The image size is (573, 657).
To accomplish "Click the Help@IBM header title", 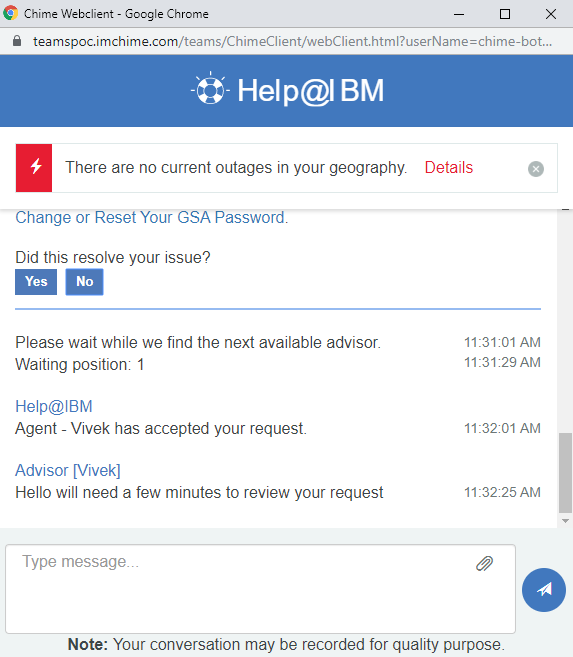I will [310, 91].
